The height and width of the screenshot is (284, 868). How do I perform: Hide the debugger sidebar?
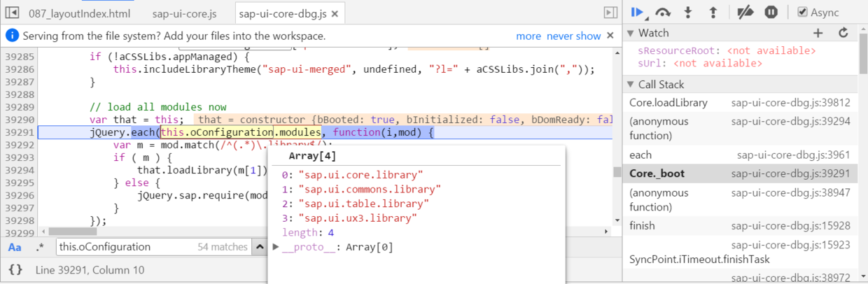pos(610,13)
